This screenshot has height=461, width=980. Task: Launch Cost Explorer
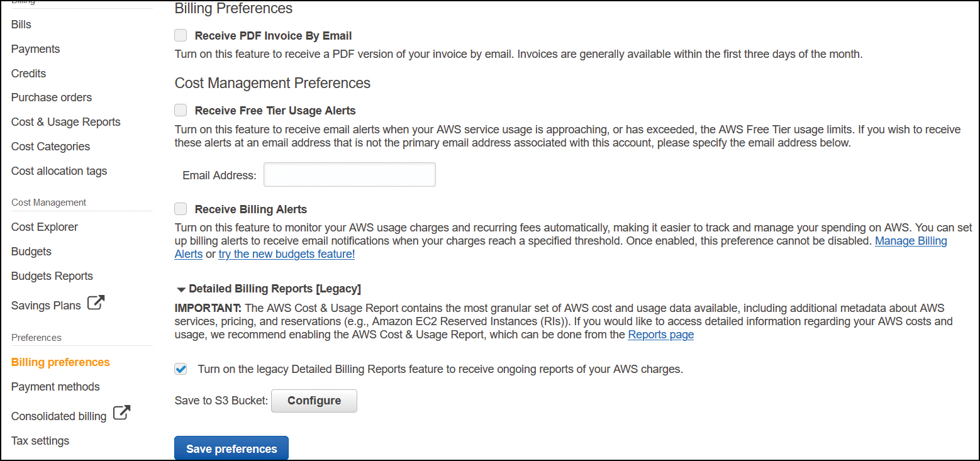pos(45,227)
